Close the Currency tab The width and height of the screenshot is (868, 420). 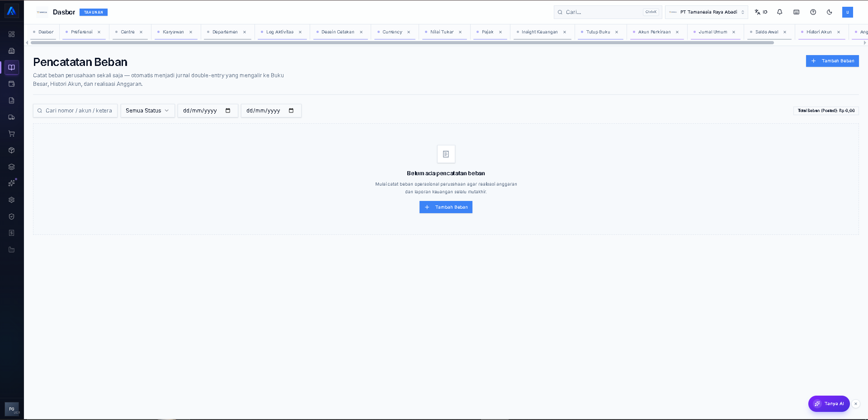click(409, 32)
